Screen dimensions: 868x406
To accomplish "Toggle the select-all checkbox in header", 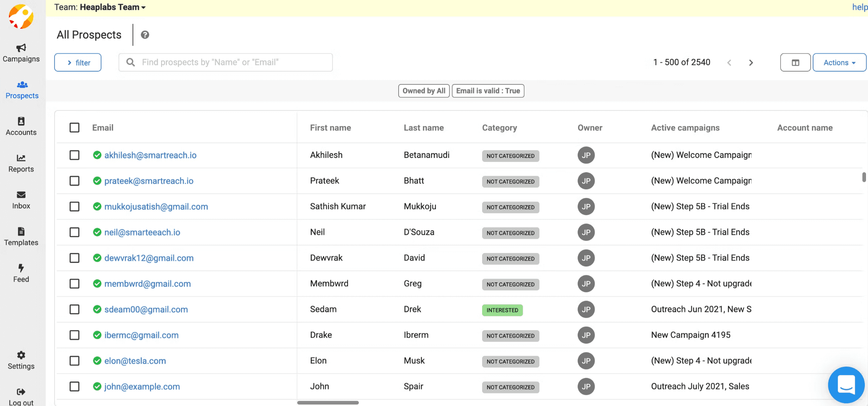I will 74,128.
